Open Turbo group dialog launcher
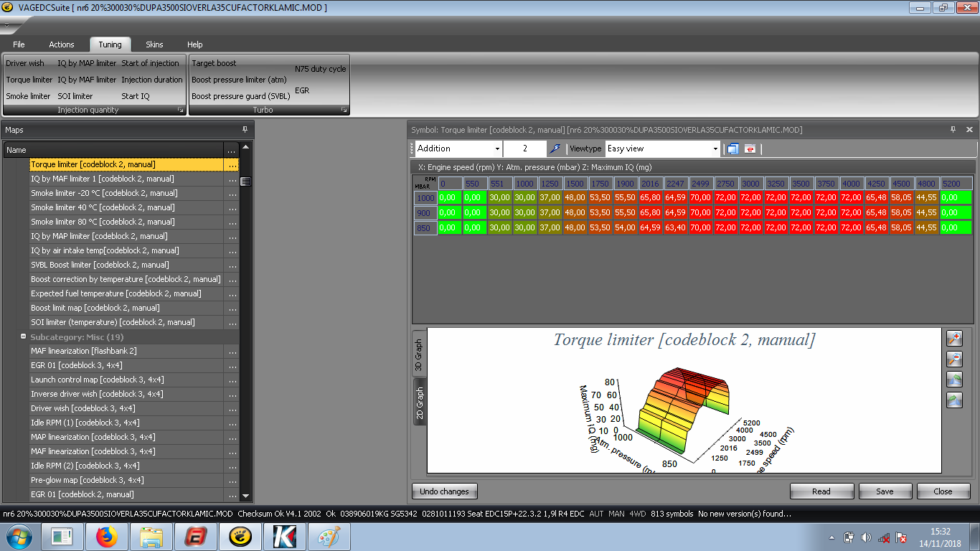This screenshot has height=551, width=980. [x=344, y=110]
